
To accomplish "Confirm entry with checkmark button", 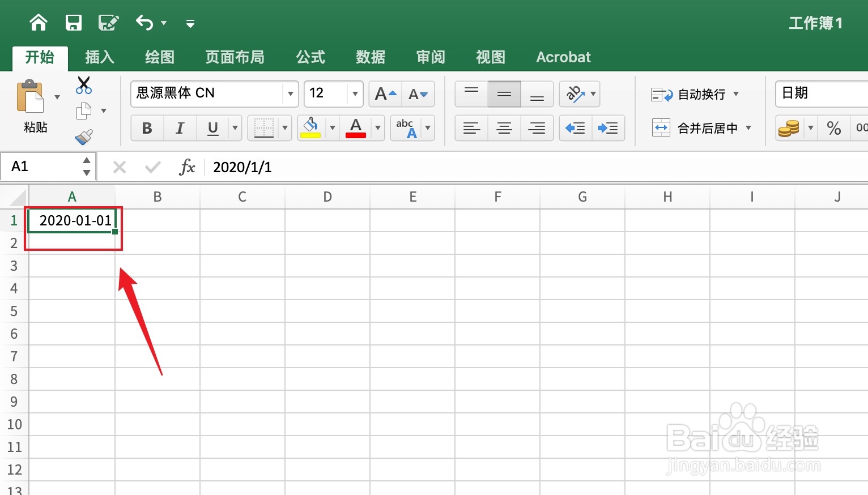I will point(153,167).
